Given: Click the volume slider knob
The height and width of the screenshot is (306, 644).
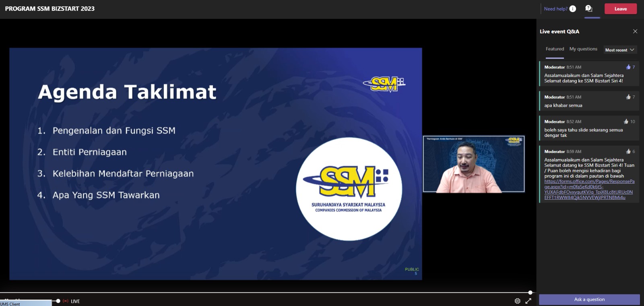Looking at the screenshot, I should (x=58, y=301).
